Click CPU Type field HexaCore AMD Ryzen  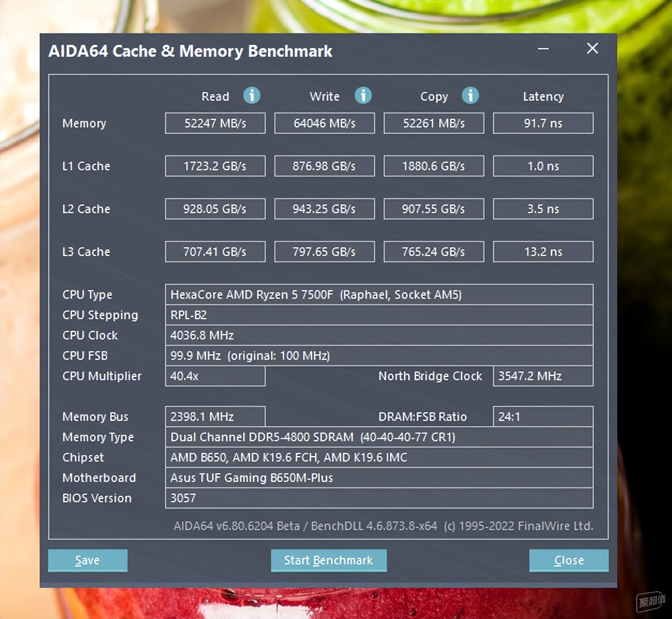pos(379,295)
